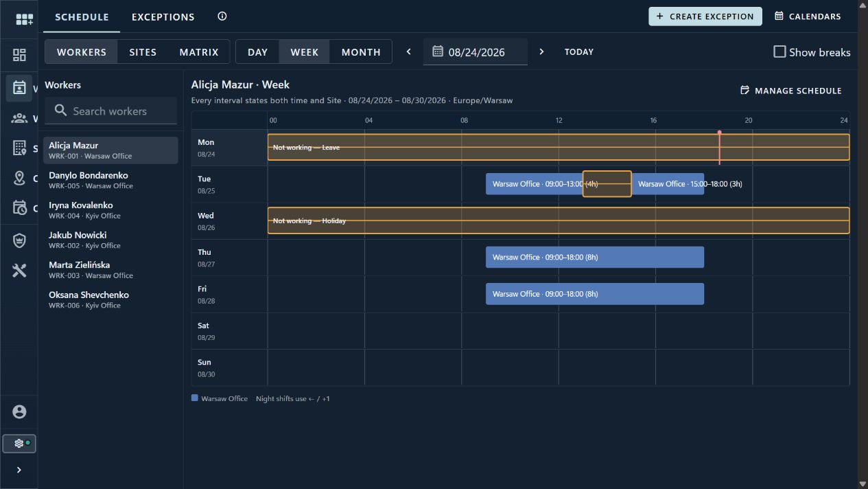The width and height of the screenshot is (868, 489).
Task: Select worker Danylo Bondarenko
Action: (x=110, y=180)
